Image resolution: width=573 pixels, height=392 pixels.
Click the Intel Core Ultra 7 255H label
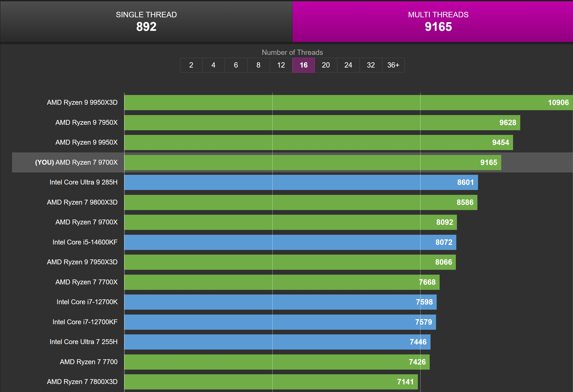[83, 342]
